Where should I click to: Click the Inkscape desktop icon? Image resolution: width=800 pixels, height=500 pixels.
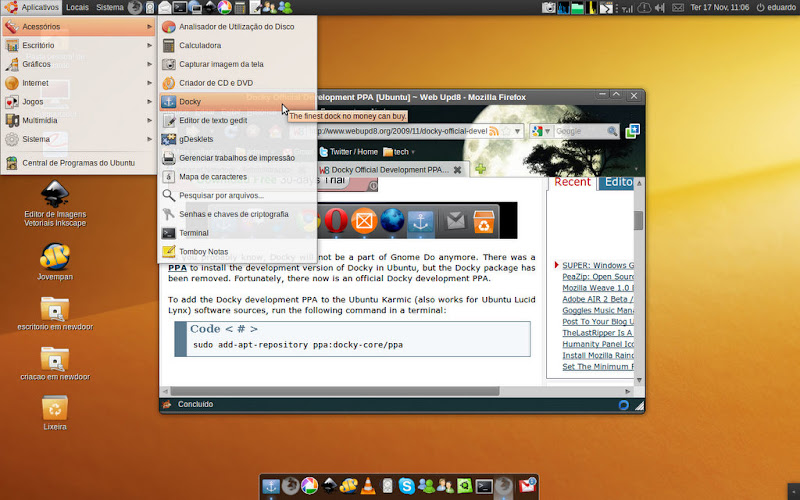(55, 194)
